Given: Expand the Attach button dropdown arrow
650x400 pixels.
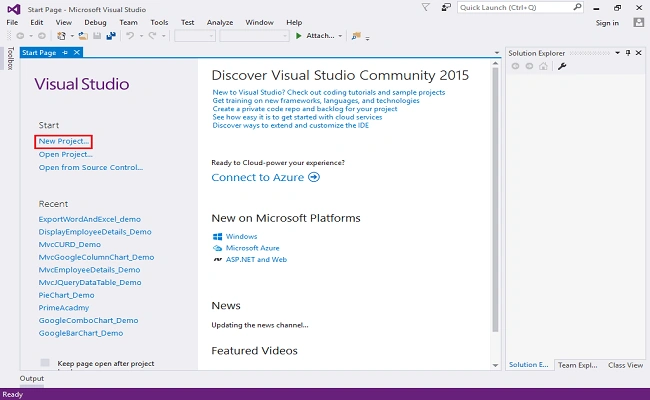Looking at the screenshot, I should point(340,36).
